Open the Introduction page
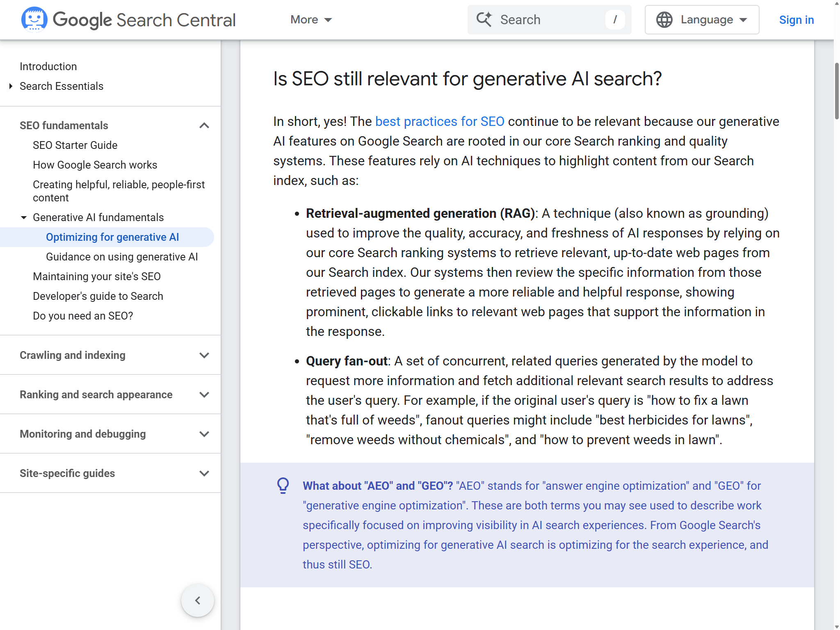The image size is (840, 630). [x=48, y=66]
